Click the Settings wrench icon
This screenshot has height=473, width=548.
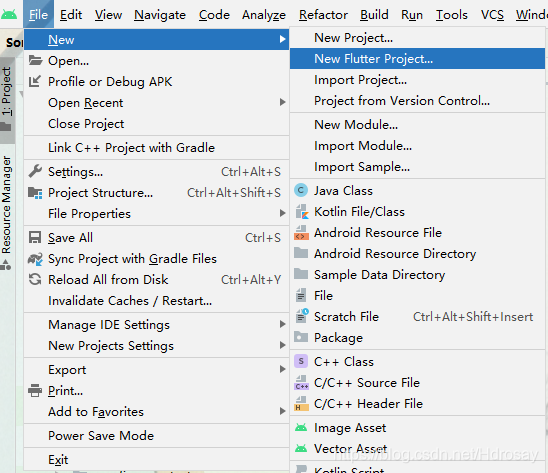[35, 171]
